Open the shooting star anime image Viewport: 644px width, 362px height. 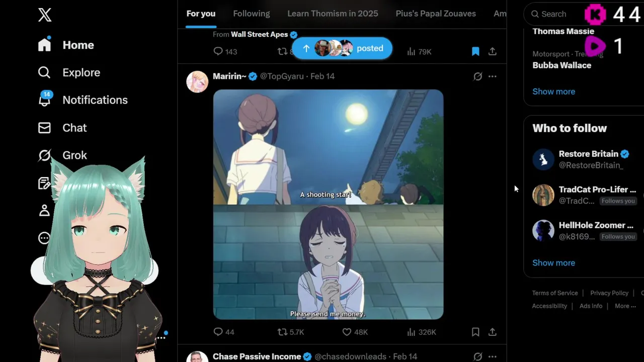point(328,204)
